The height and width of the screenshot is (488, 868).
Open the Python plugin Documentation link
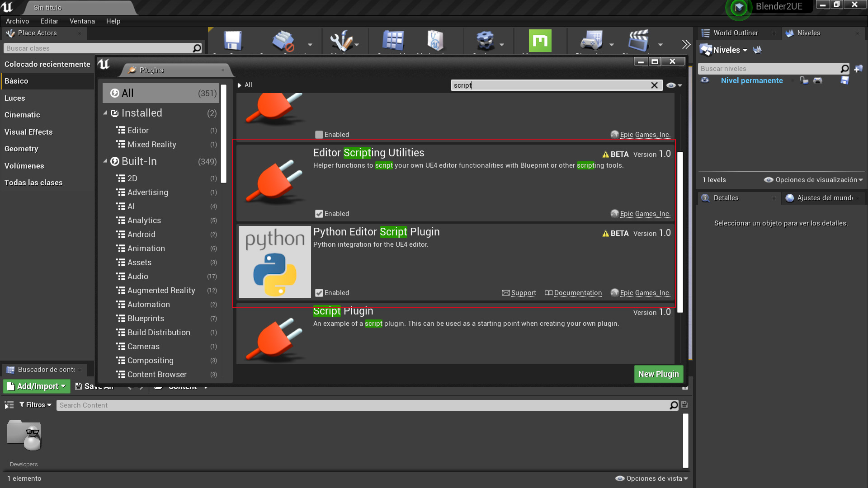click(573, 293)
